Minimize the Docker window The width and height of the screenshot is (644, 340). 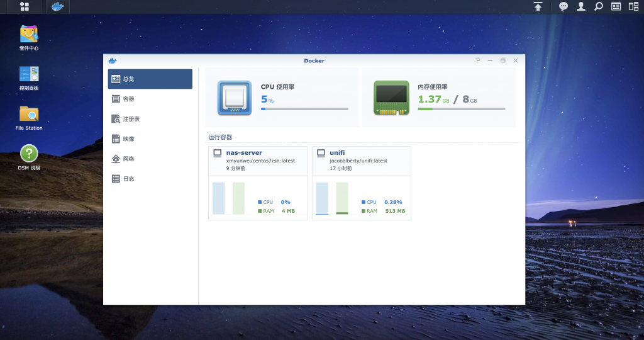[490, 60]
